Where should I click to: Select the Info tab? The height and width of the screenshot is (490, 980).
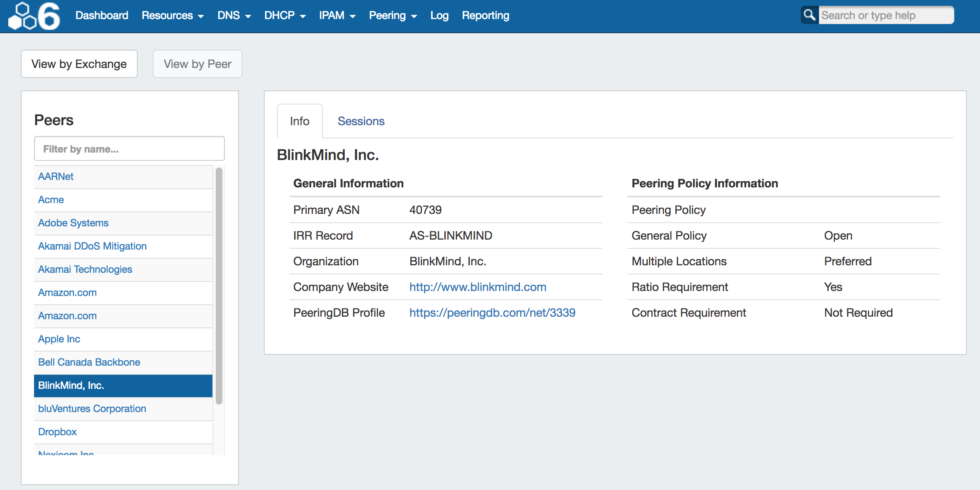point(300,121)
